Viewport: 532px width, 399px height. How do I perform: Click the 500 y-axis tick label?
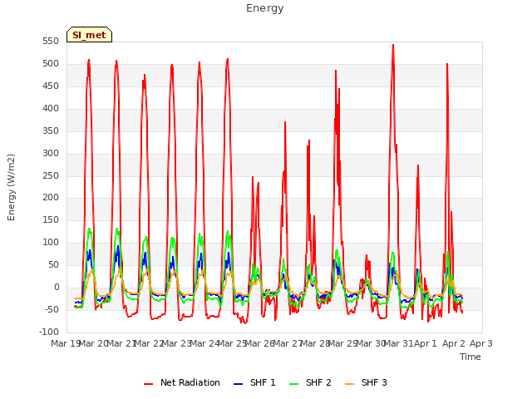click(51, 64)
